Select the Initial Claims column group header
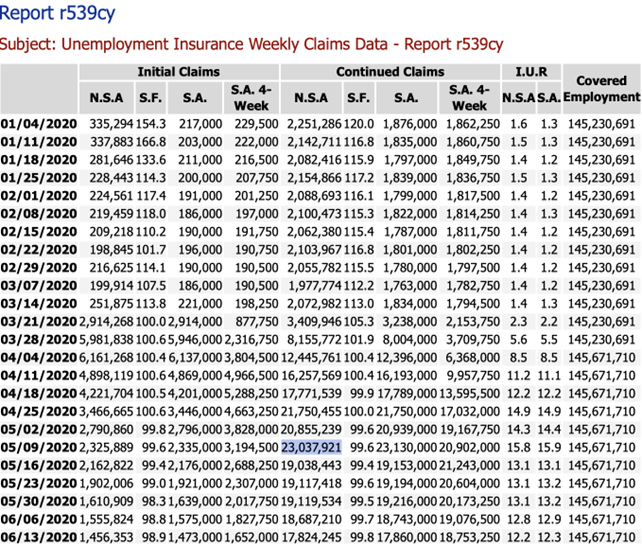Image resolution: width=642 pixels, height=544 pixels. pyautogui.click(x=179, y=72)
